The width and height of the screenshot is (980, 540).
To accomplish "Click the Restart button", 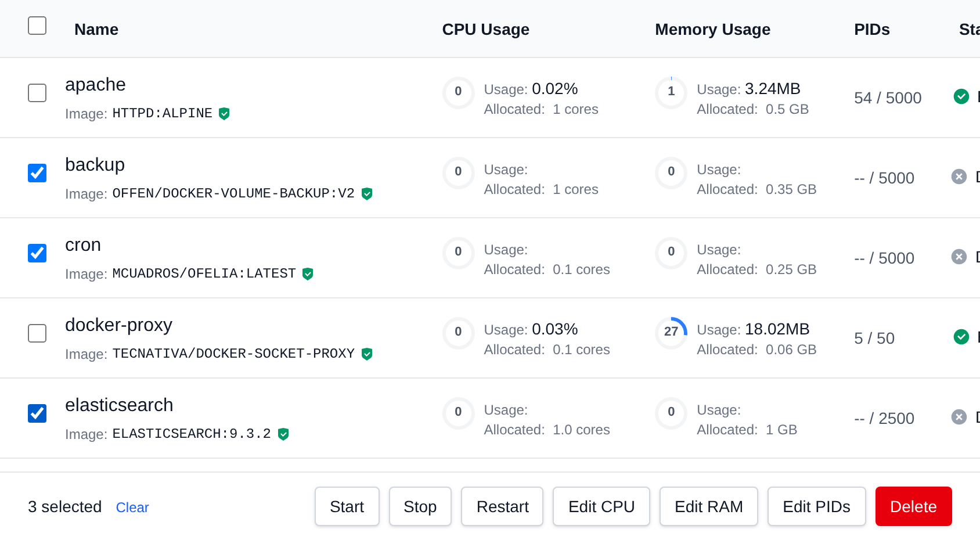I will coord(502,506).
